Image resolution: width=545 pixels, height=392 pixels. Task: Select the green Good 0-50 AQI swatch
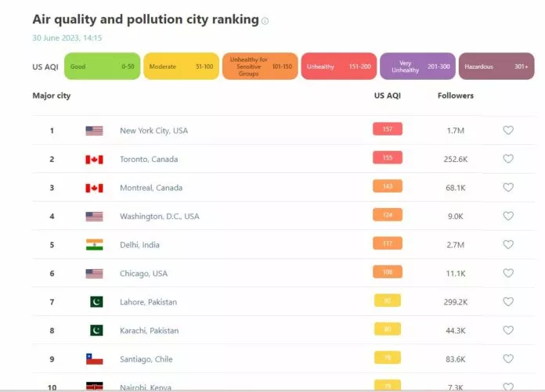tap(102, 67)
